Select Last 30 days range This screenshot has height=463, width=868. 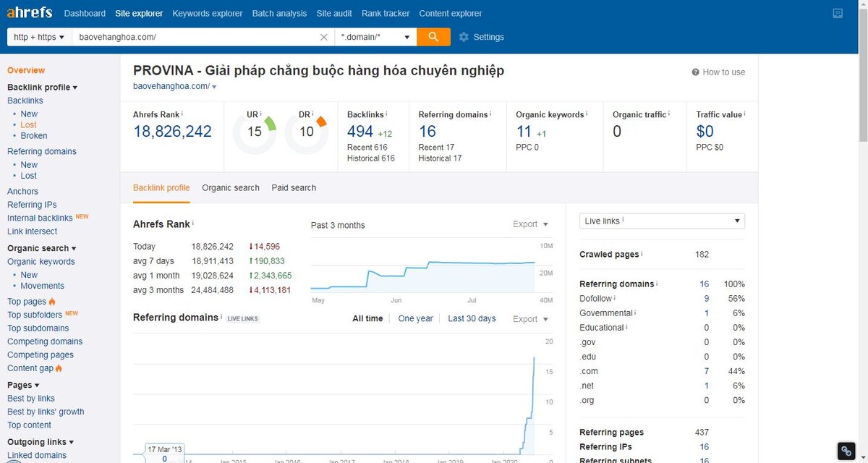coord(472,318)
